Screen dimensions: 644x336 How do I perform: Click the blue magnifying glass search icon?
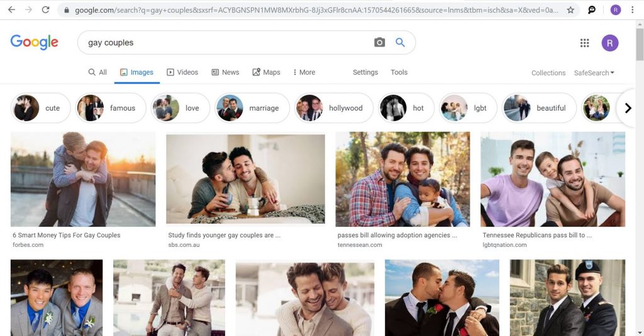click(x=400, y=43)
